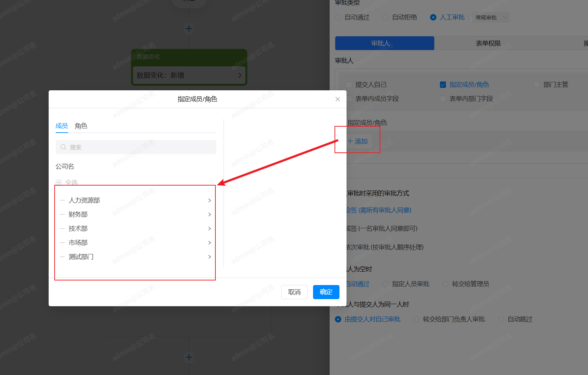Screen dimensions: 588x375
Task: Select the 测试部门 tree item
Action: pos(81,257)
